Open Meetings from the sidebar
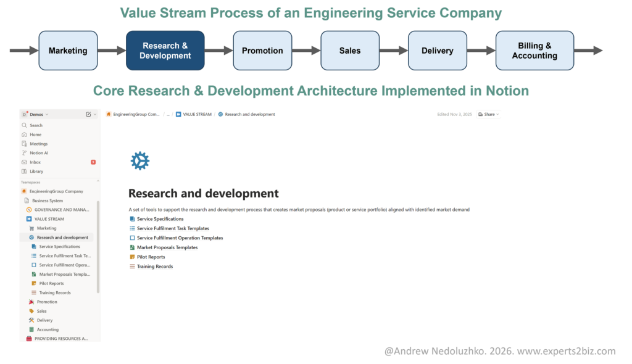Viewport: 632px width, 364px height. click(38, 144)
